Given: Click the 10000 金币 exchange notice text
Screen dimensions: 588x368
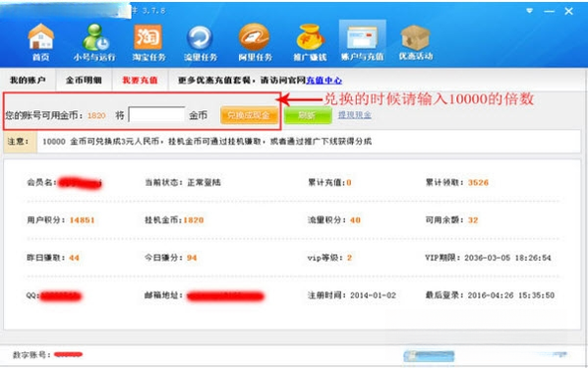Looking at the screenshot, I should click(207, 142).
